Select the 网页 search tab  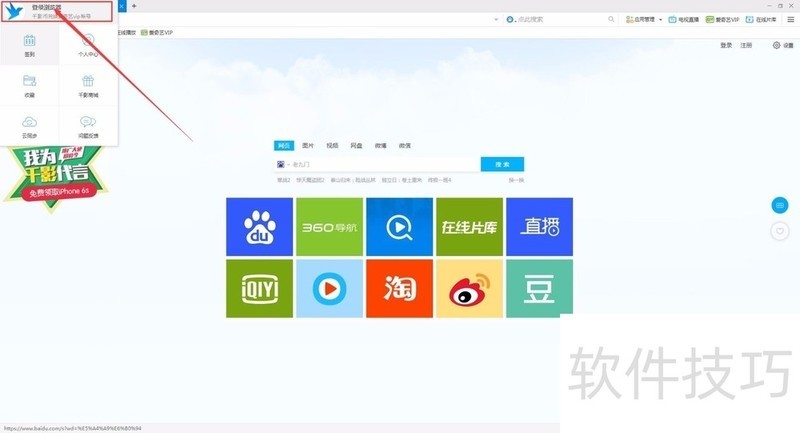[x=284, y=145]
